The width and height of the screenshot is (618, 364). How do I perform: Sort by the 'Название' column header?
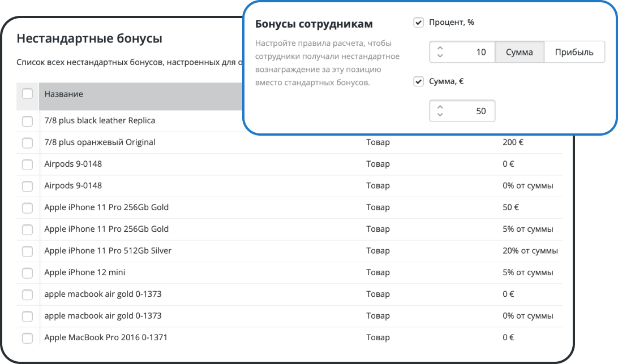click(64, 94)
